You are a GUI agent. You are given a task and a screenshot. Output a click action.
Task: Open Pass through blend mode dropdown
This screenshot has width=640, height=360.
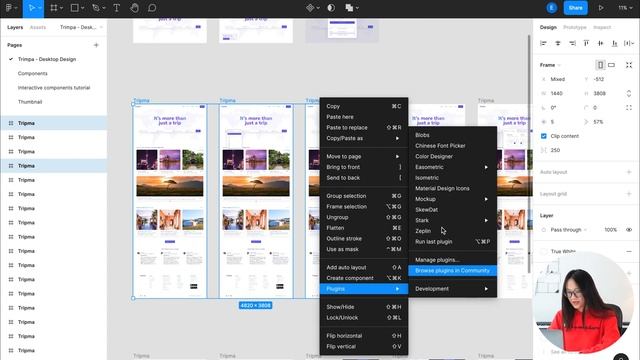[568, 230]
